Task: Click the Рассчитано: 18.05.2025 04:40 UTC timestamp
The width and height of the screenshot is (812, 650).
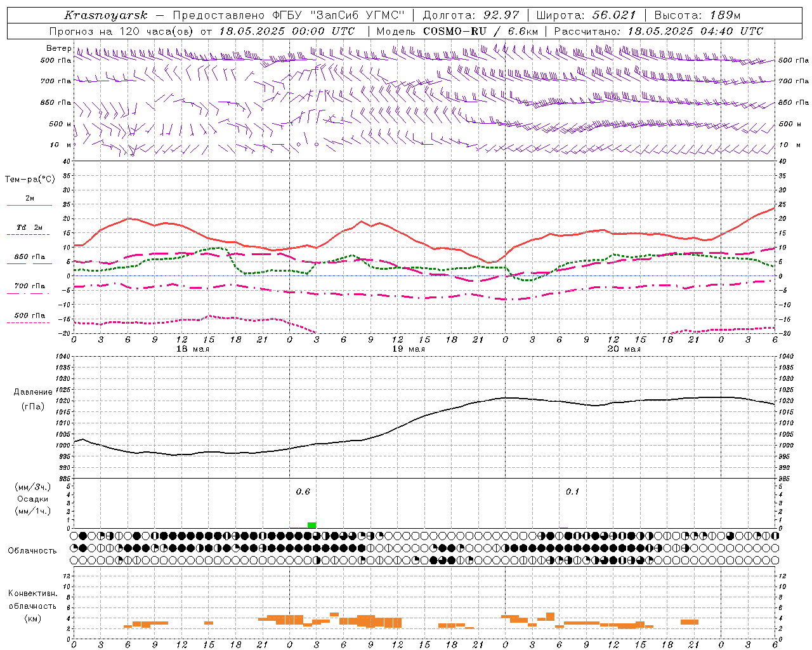Action: coord(658,31)
